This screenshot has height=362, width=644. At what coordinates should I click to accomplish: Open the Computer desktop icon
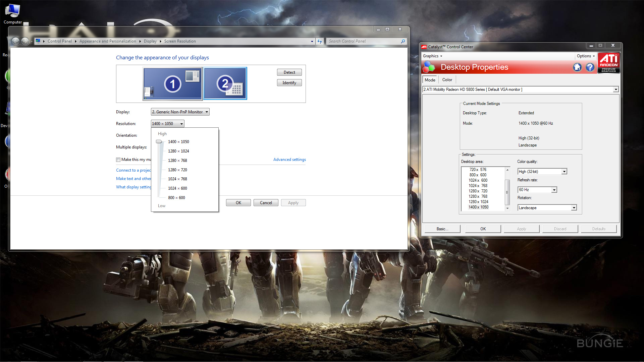click(13, 14)
